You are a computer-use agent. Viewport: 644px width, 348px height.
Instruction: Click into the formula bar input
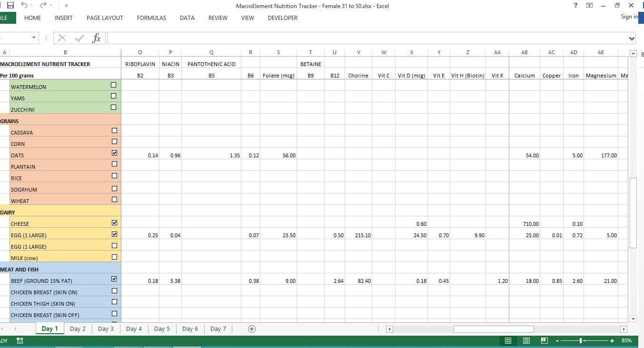[367, 38]
